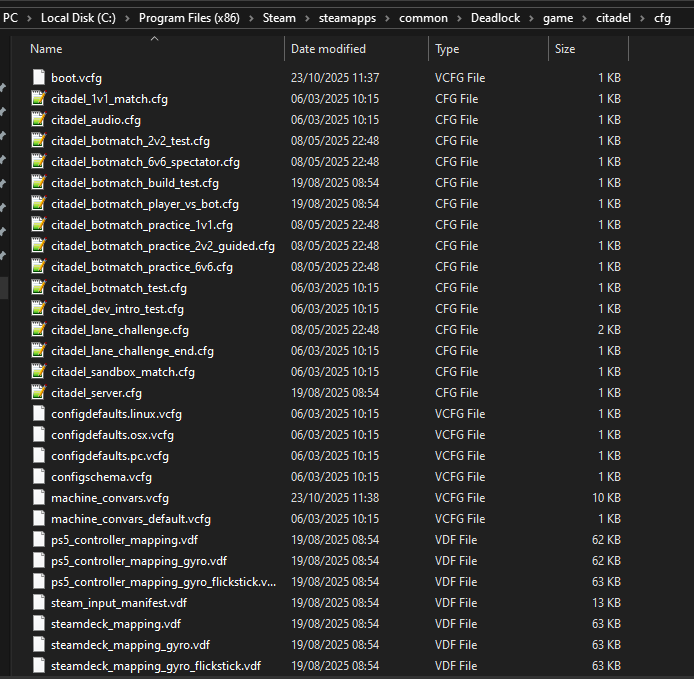This screenshot has height=679, width=694.
Task: Expand the chevron after game in breadcrumb
Action: (584, 18)
